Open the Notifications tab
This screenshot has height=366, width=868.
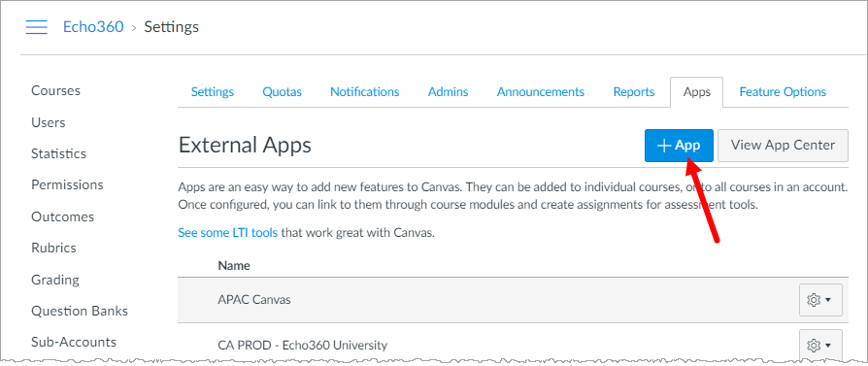(x=365, y=92)
